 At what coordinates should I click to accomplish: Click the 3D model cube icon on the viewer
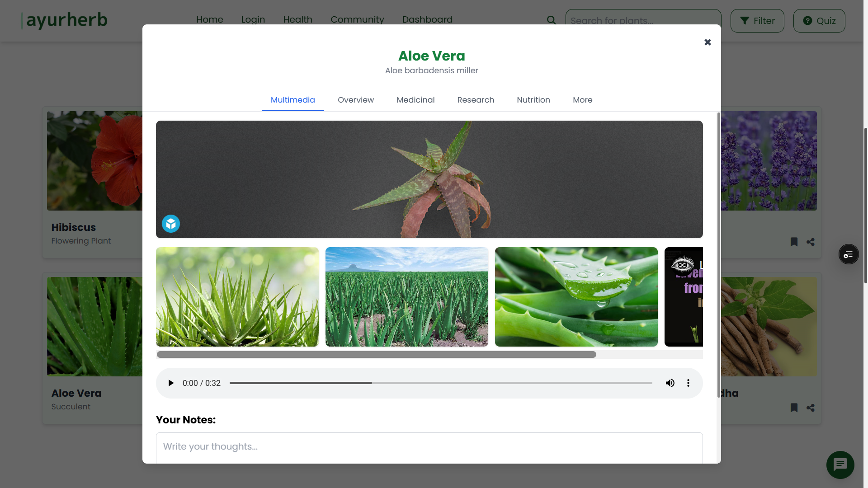[x=170, y=223]
